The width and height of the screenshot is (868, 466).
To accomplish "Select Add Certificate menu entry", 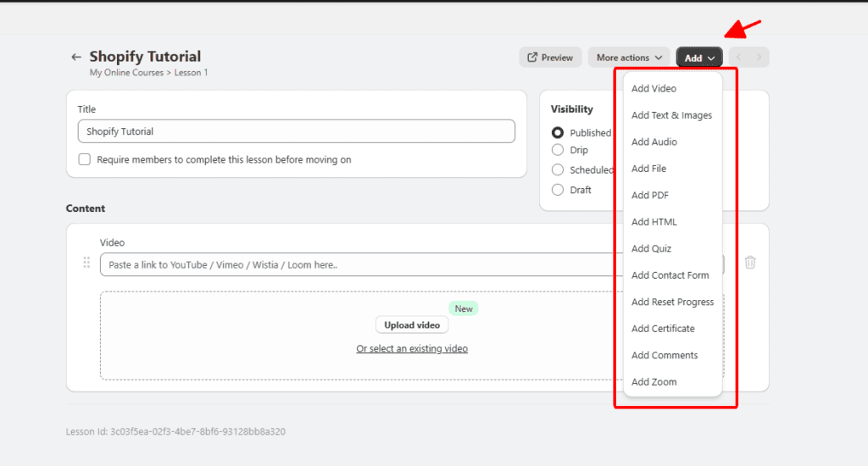I will click(x=663, y=329).
